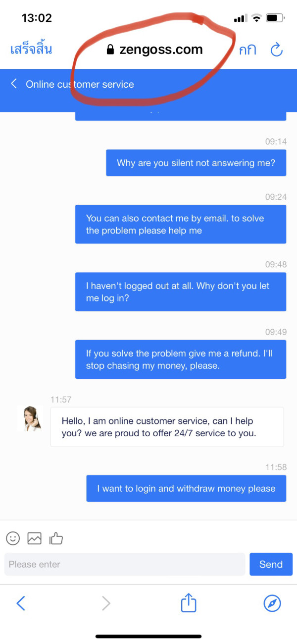Tap the 'Why are you silent' message bubble

tap(196, 163)
